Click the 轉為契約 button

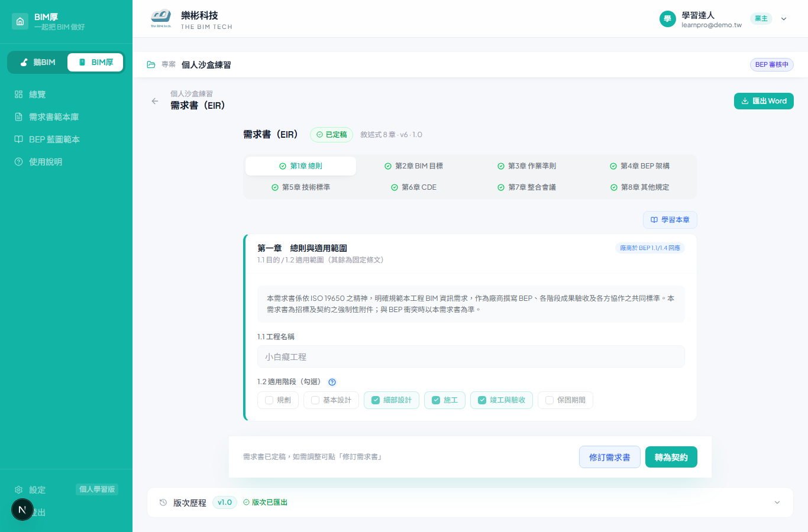click(671, 457)
